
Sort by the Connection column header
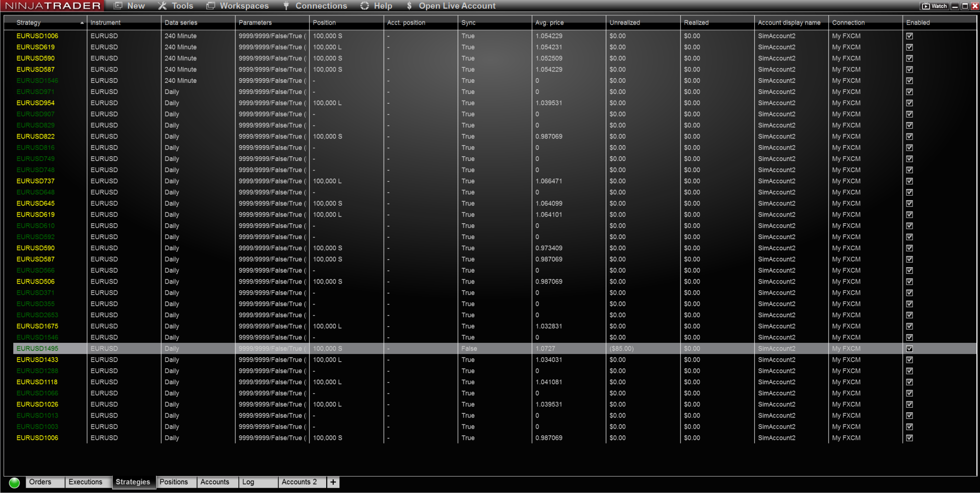865,23
